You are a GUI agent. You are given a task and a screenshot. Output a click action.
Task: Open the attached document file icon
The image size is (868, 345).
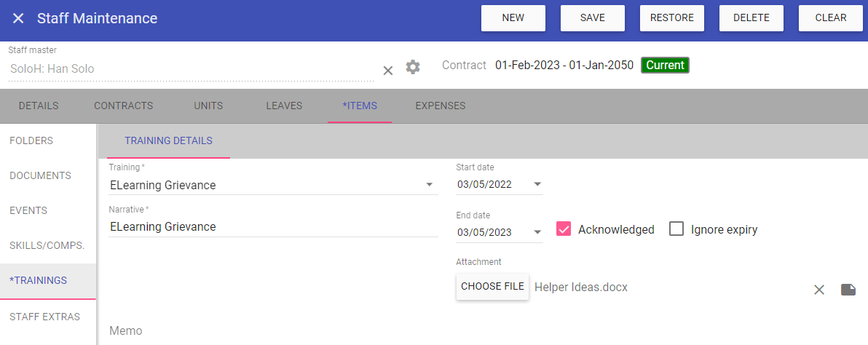coord(848,289)
